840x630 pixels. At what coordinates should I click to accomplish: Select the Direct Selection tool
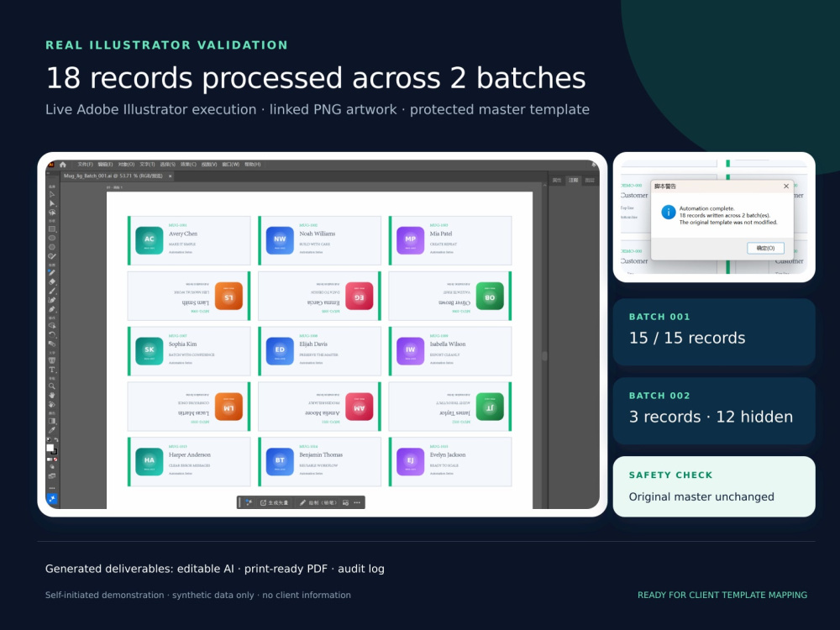point(52,203)
